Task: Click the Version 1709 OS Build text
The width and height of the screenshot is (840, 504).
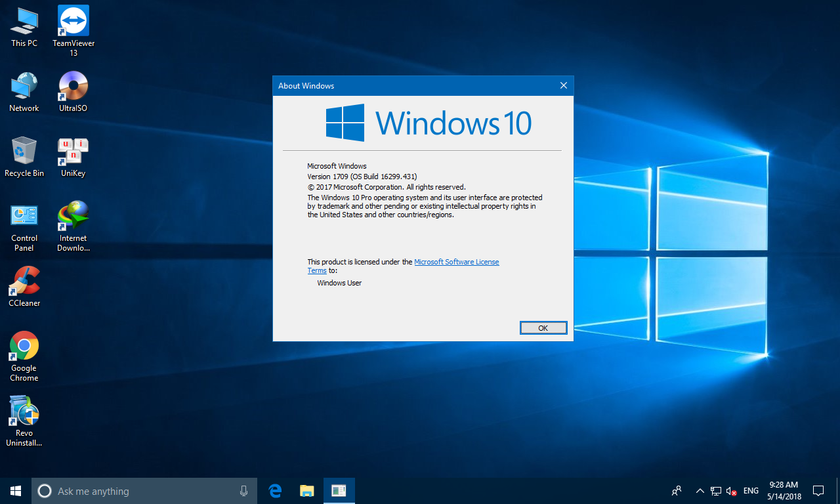Action: [362, 177]
